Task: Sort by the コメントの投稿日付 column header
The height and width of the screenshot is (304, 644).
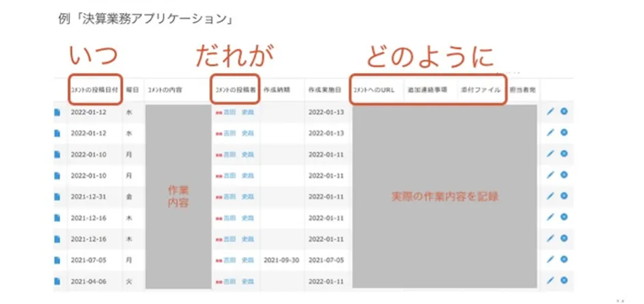Action: pyautogui.click(x=94, y=89)
